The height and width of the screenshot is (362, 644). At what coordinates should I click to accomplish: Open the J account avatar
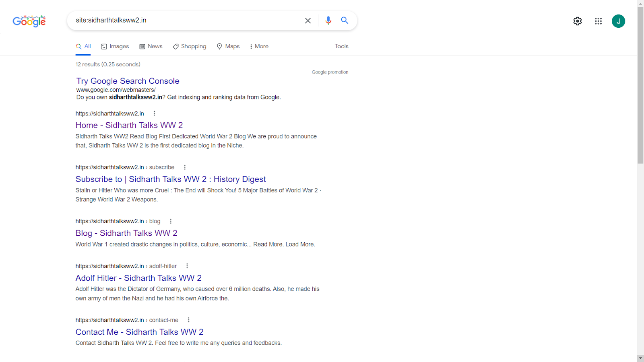coord(618,21)
